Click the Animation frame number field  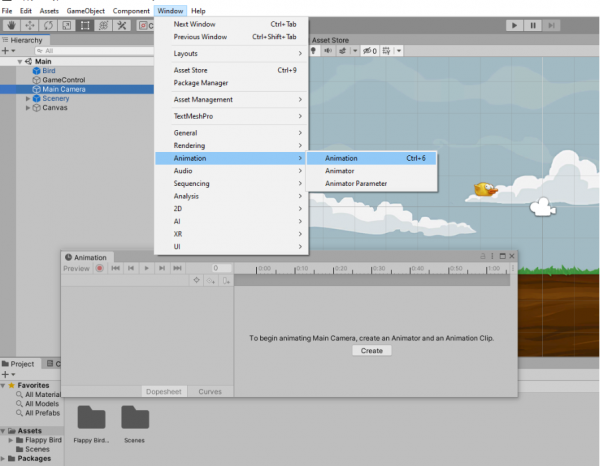tap(222, 269)
